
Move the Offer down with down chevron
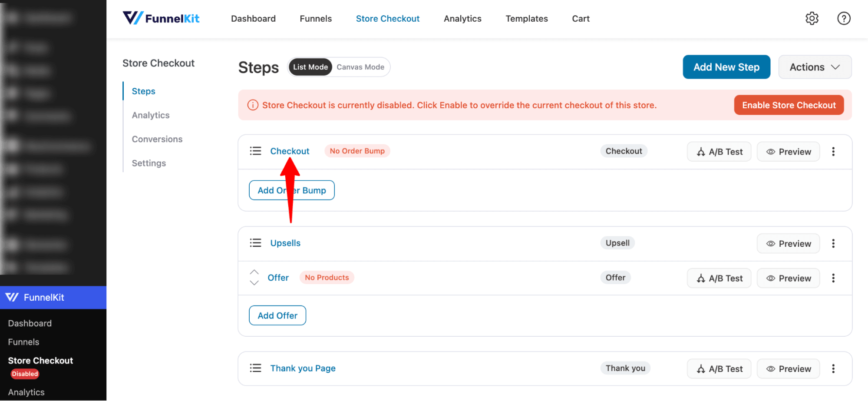click(x=254, y=283)
